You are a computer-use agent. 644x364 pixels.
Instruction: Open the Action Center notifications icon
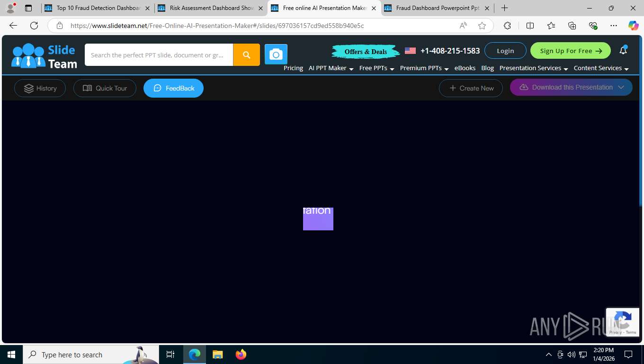coord(628,355)
